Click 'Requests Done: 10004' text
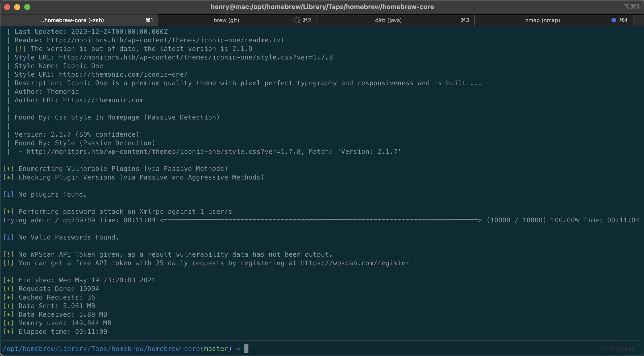Viewport: 644px width, 356px height. point(59,289)
